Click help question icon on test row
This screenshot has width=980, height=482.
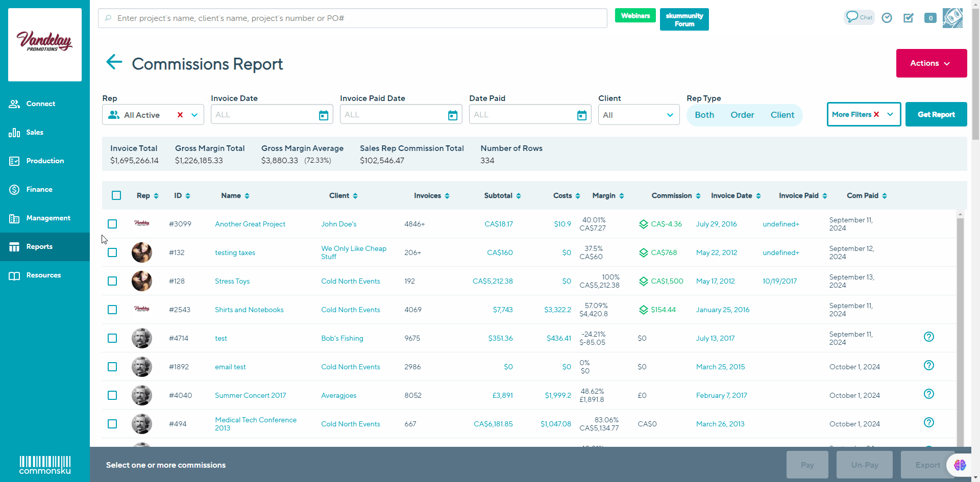pos(929,337)
